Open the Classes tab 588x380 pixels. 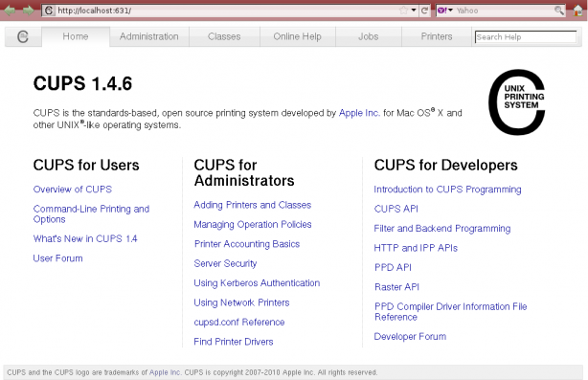point(224,36)
